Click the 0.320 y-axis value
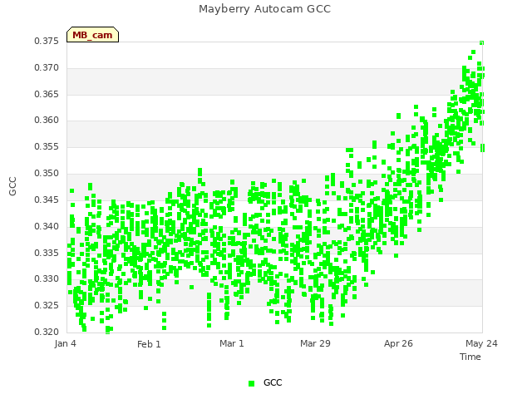The image size is (532, 399). click(47, 332)
